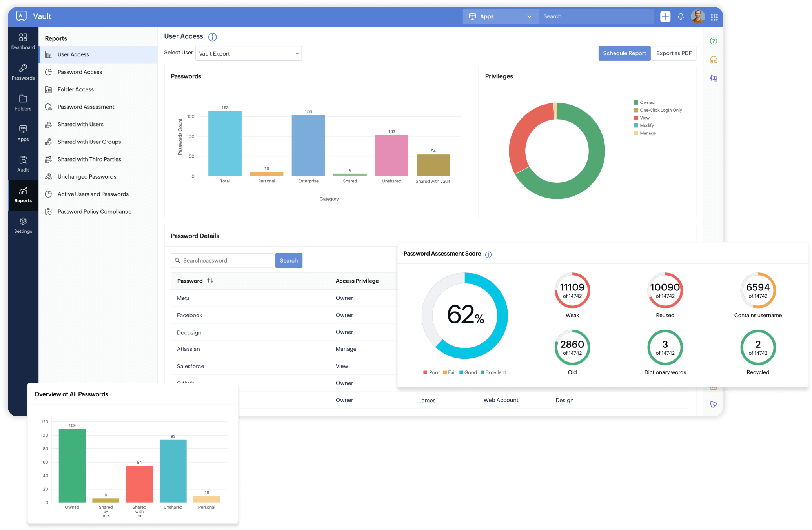Expand the Select User dropdown
This screenshot has width=812, height=530.
(x=248, y=54)
